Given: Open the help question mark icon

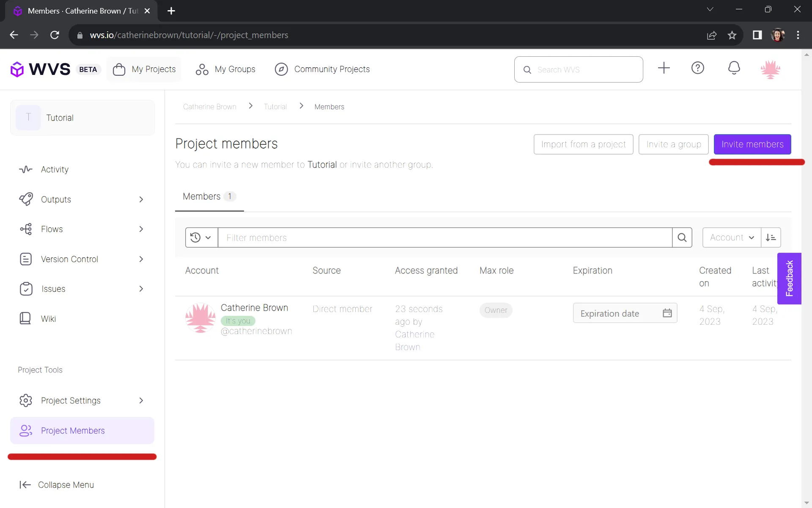Looking at the screenshot, I should point(697,68).
